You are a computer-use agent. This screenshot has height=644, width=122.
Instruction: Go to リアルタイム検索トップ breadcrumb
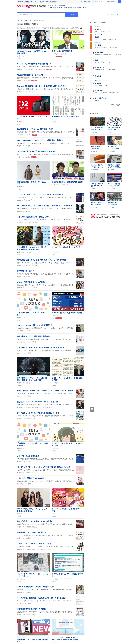click(x=24, y=21)
